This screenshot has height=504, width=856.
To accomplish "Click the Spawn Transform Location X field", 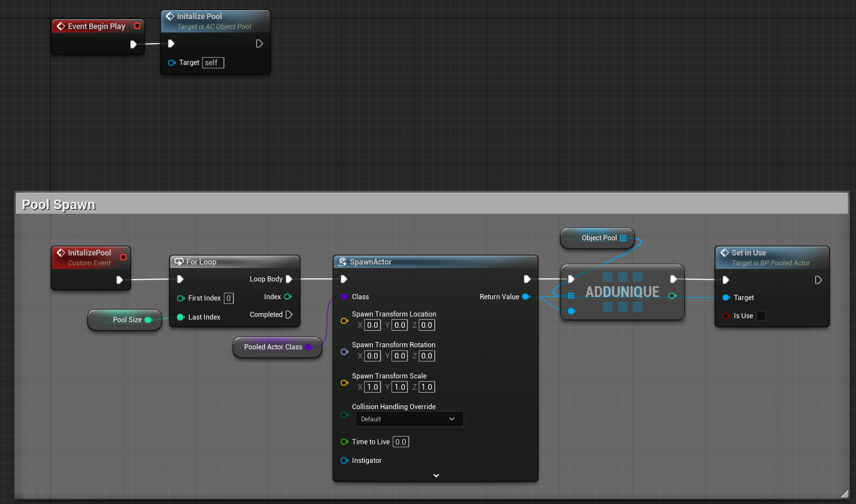I will pyautogui.click(x=372, y=325).
